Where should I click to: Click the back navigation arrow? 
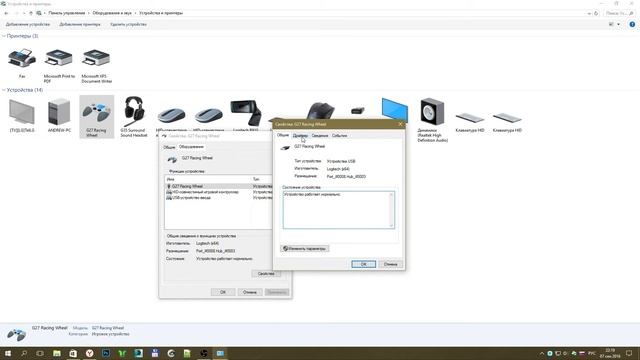(6, 13)
